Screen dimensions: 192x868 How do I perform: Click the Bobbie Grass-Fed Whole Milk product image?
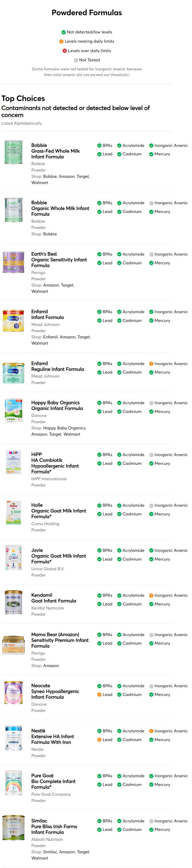click(x=13, y=152)
